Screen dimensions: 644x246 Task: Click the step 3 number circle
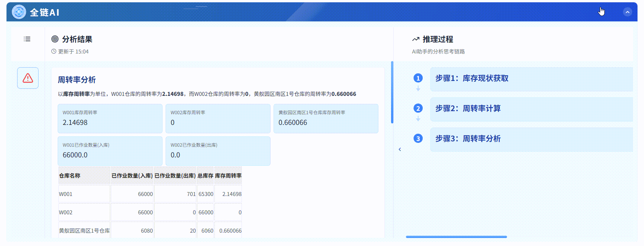tap(418, 139)
